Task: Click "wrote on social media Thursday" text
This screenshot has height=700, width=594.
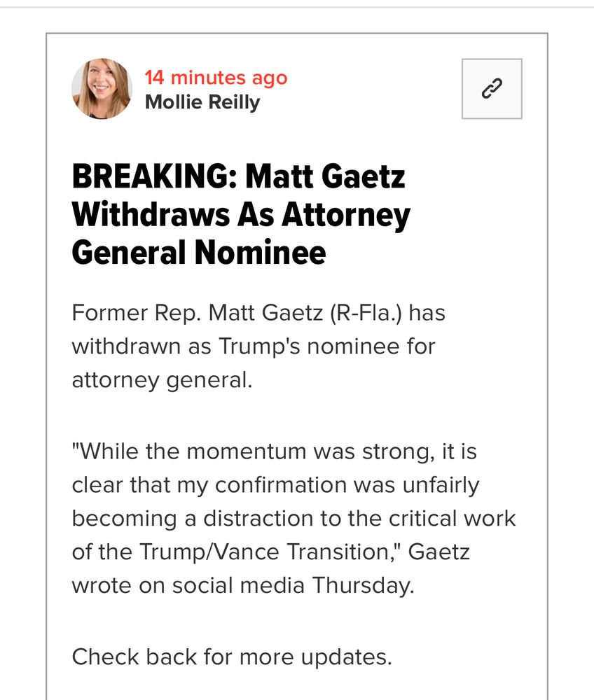Action: 242,585
